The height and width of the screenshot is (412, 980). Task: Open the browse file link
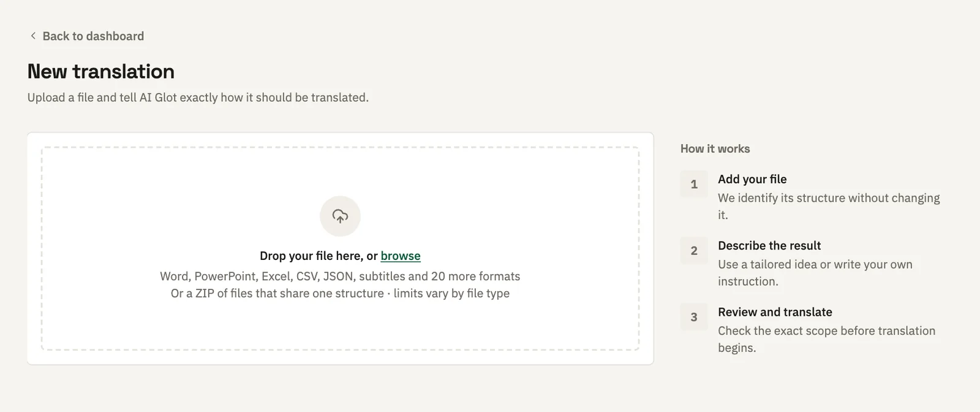401,256
